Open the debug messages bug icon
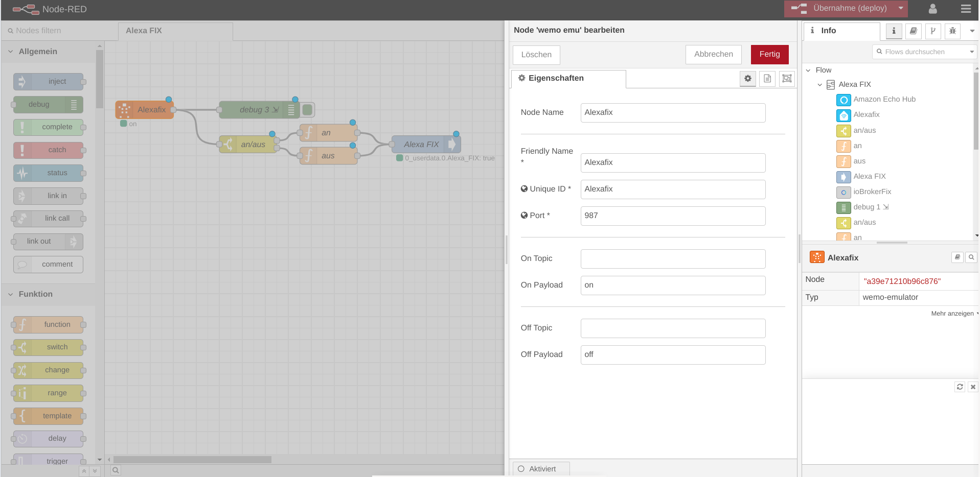Image resolution: width=980 pixels, height=477 pixels. pyautogui.click(x=952, y=31)
